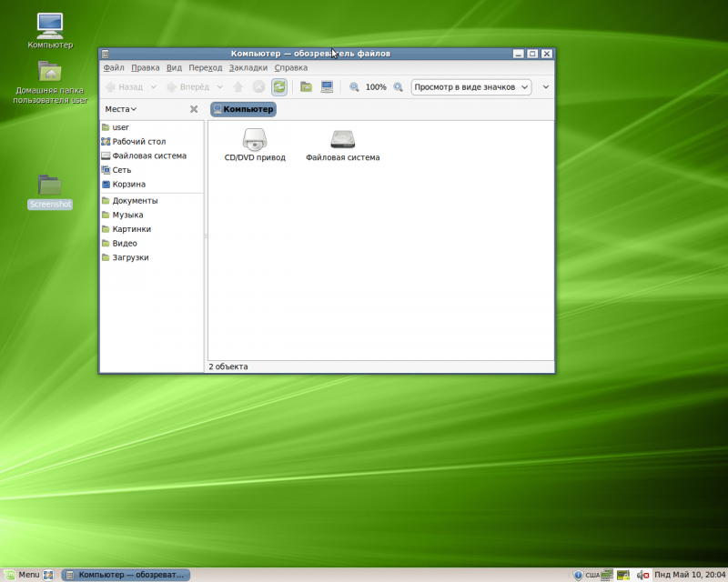
Task: Click the Компьютер location path button
Action: (x=243, y=109)
